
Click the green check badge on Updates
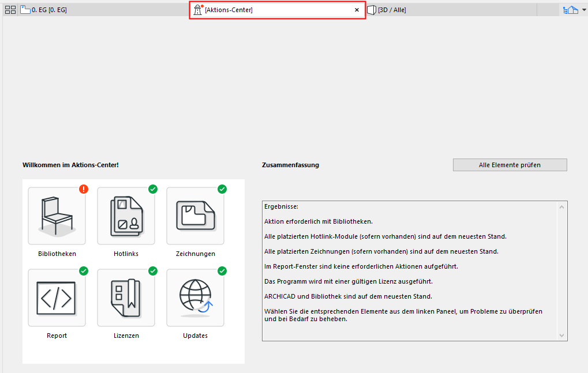(222, 271)
